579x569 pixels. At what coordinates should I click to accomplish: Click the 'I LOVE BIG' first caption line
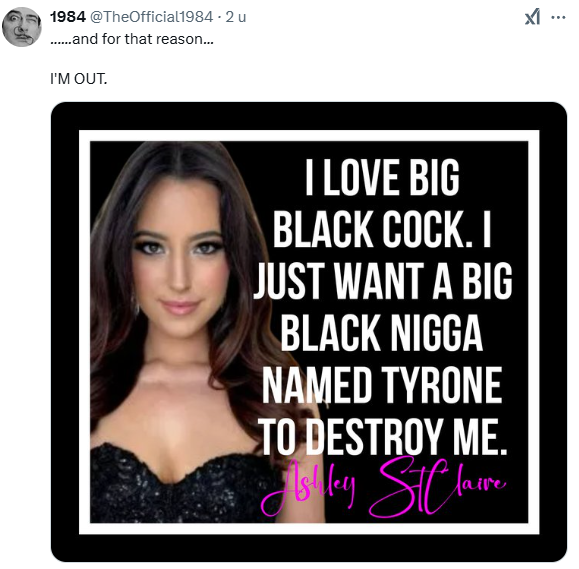[x=383, y=177]
